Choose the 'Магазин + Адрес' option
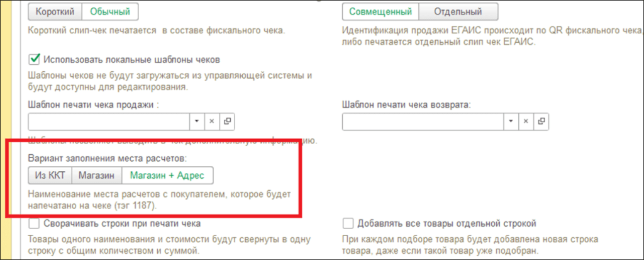Image resolution: width=644 pixels, height=260 pixels. [166, 174]
